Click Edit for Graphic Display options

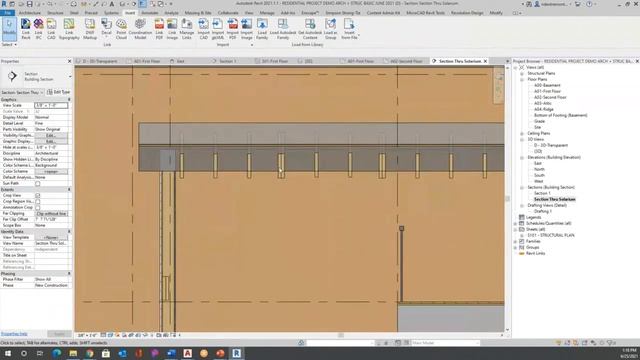(x=51, y=141)
